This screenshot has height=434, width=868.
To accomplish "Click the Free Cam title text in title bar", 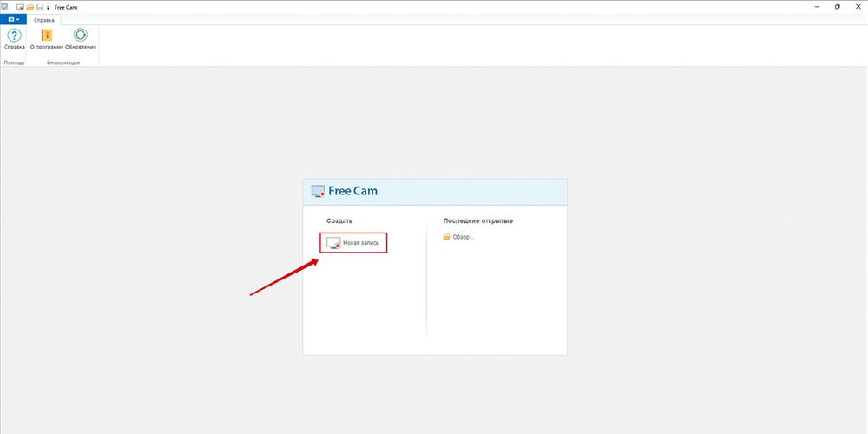I will [x=66, y=7].
